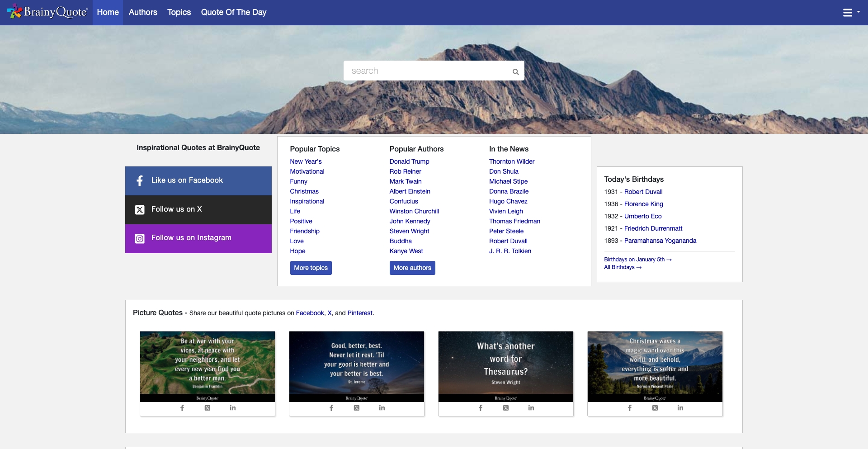
Task: Share the Norman Vincent Peale quote on Pinterest
Action: (x=360, y=313)
